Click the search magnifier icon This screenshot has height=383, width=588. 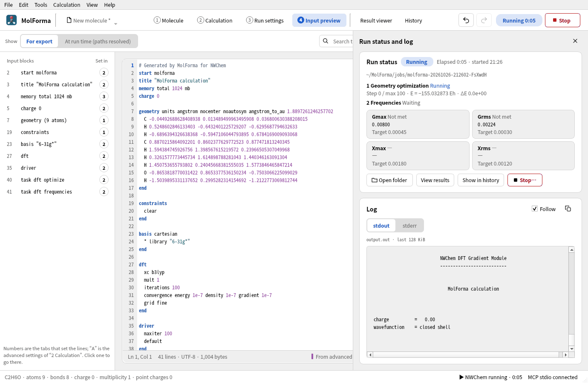pos(326,41)
